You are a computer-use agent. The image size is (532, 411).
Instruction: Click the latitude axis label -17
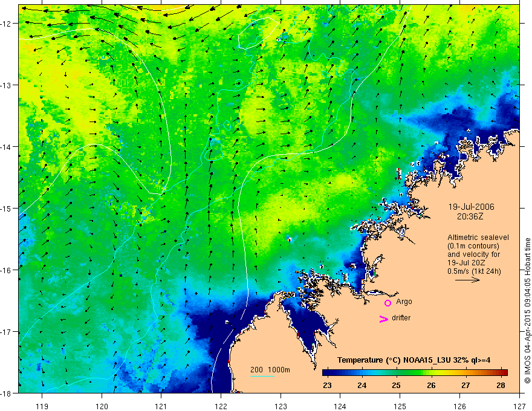(7, 332)
